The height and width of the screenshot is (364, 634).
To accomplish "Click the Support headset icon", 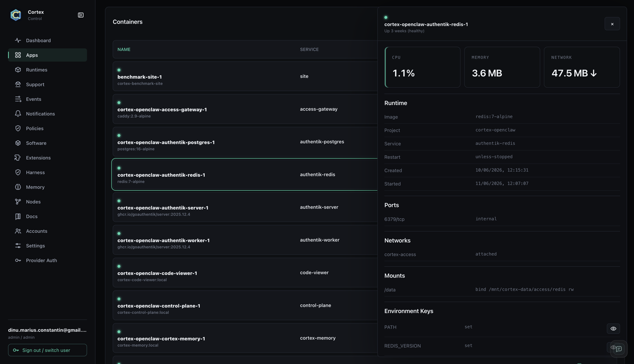I will (x=18, y=84).
